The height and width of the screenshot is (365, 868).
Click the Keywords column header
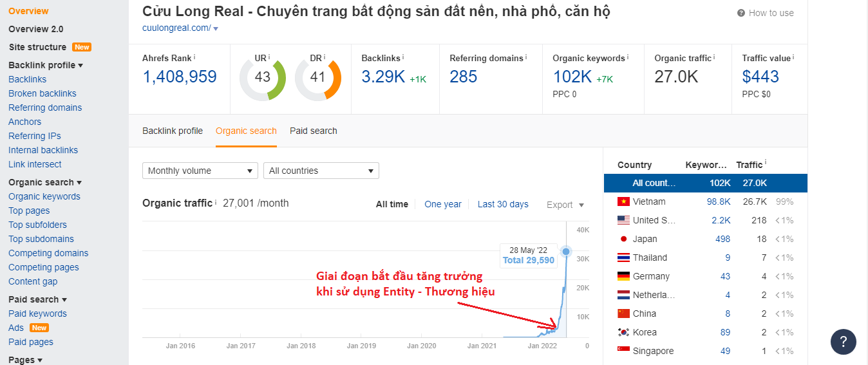tap(706, 165)
